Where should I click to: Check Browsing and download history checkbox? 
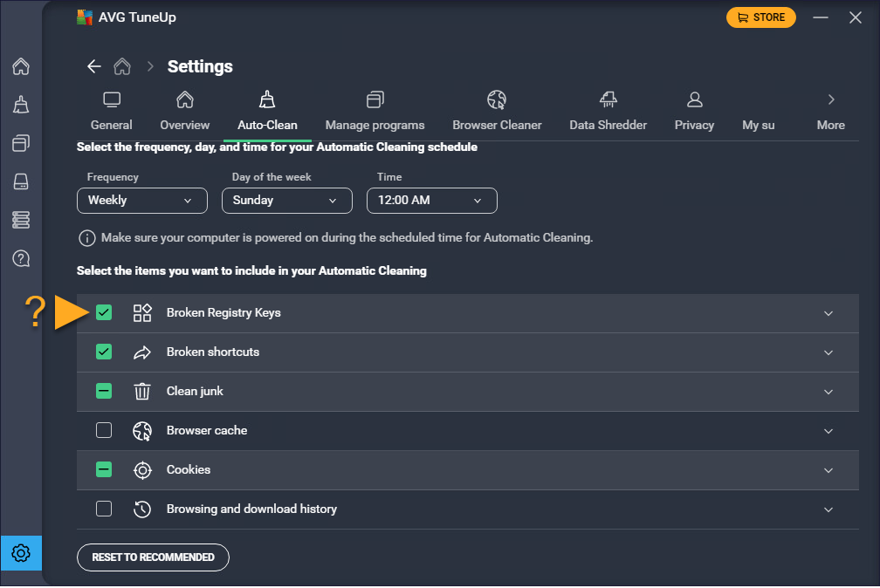click(x=104, y=509)
